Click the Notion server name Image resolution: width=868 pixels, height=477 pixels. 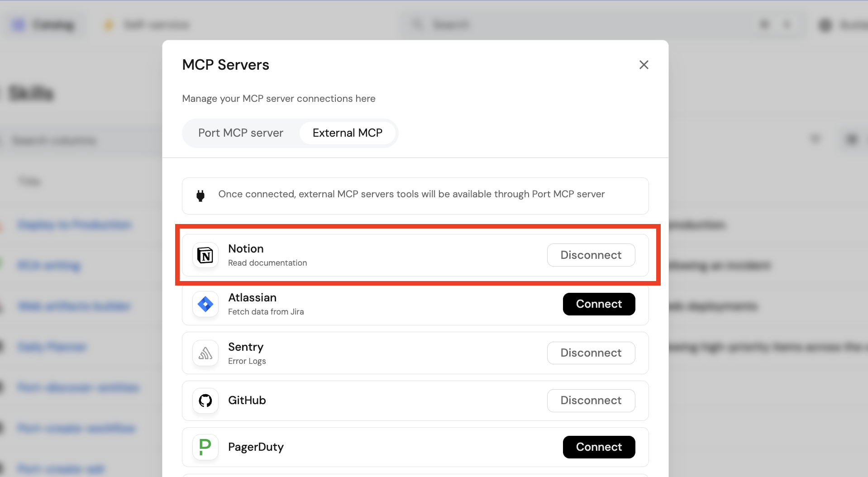coord(246,249)
